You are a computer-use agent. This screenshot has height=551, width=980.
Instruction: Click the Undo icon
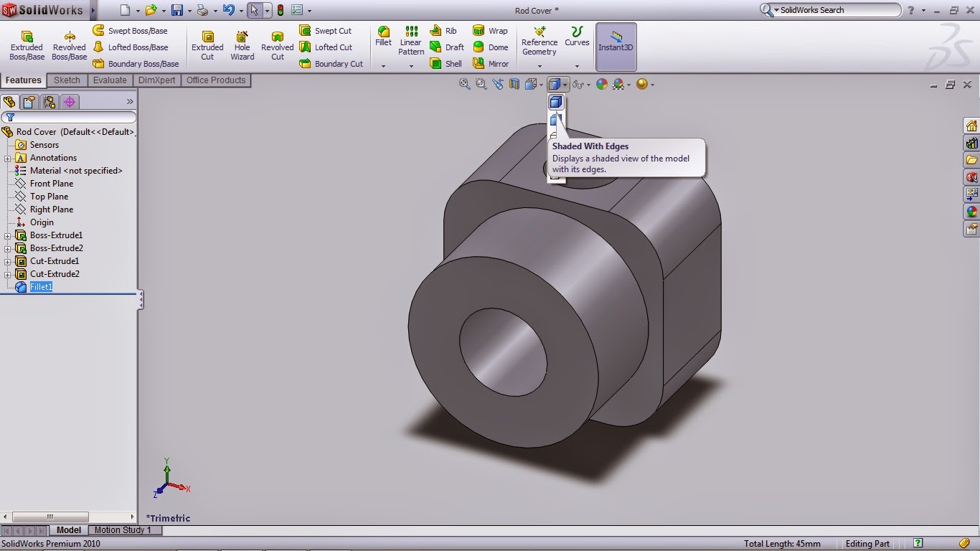(228, 10)
